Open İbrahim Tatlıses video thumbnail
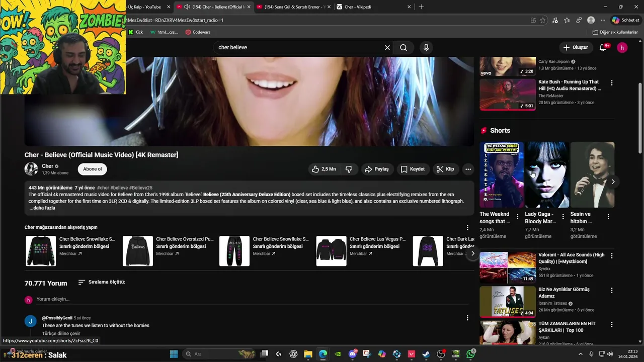Image resolution: width=644 pixels, height=362 pixels. point(508,302)
